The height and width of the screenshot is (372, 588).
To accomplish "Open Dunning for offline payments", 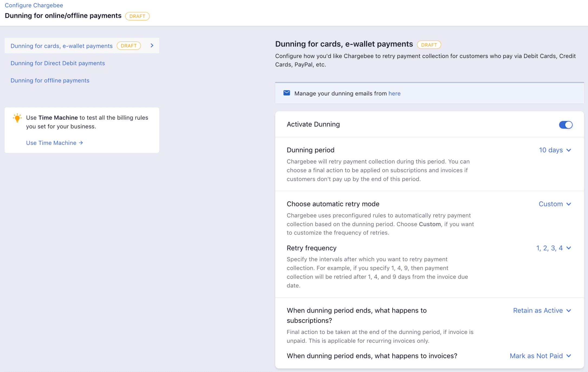I will 50,81.
